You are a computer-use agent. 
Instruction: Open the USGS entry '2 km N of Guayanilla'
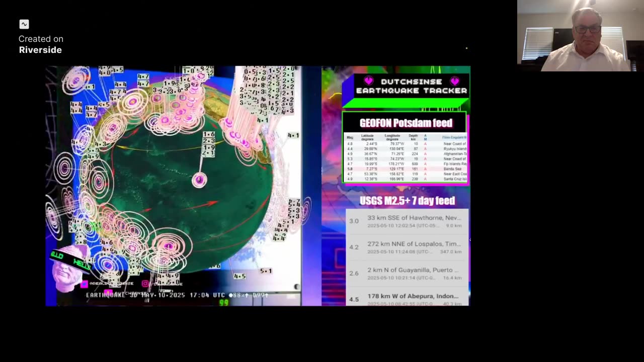[407, 274]
